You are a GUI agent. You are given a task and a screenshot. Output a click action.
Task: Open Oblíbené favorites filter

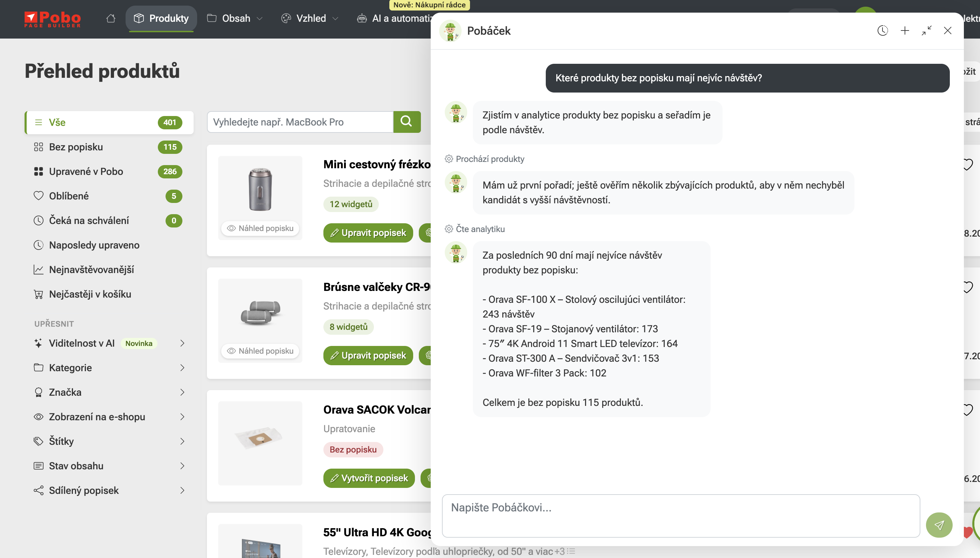click(x=109, y=196)
